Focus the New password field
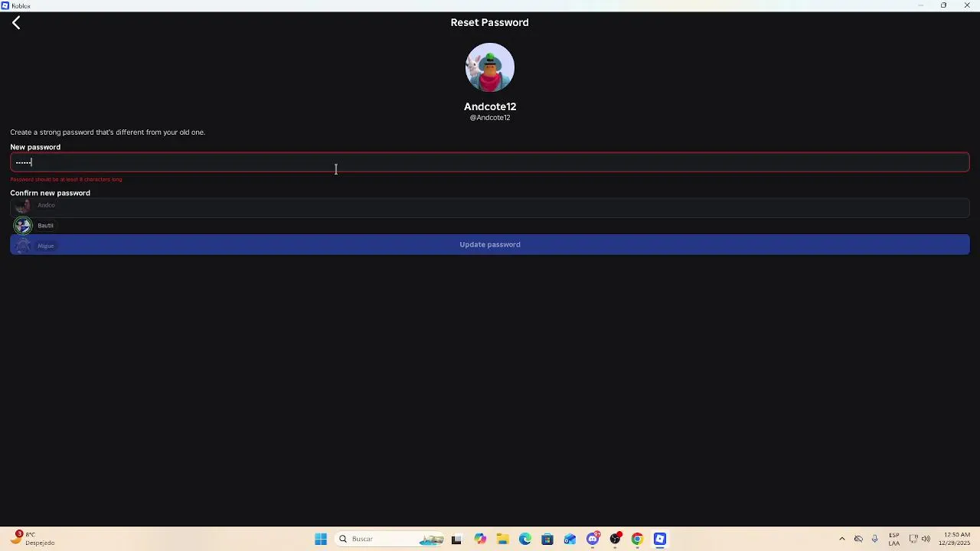Screen dimensions: 980x551 (x=490, y=162)
